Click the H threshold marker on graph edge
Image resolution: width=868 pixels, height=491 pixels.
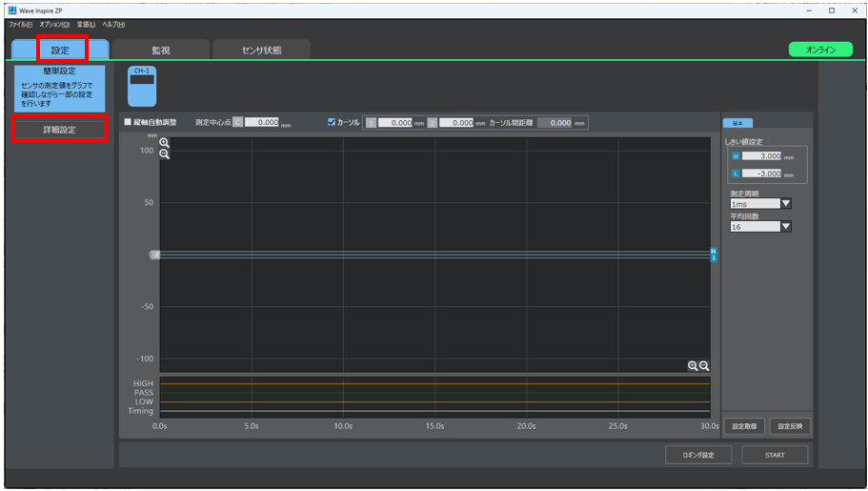point(714,252)
